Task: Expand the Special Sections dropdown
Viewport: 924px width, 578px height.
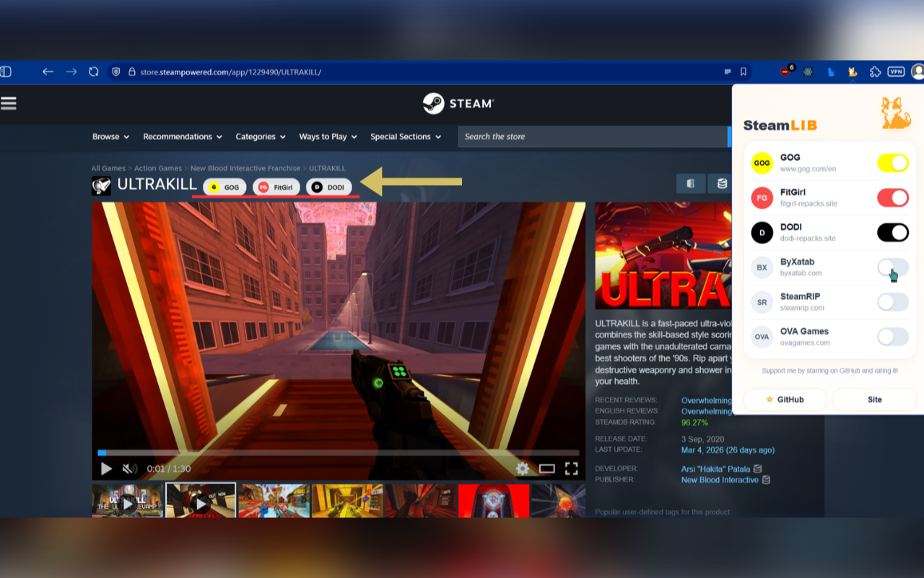Action: [406, 137]
